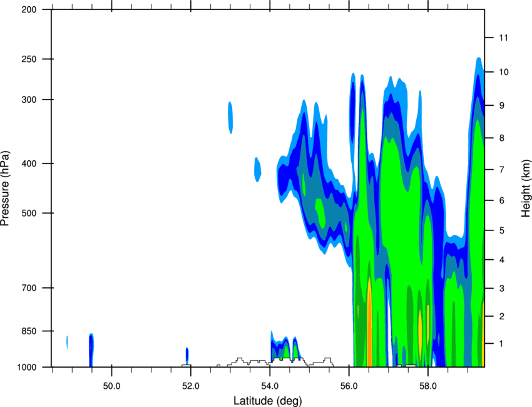Pick the 6 km height label

501,200
